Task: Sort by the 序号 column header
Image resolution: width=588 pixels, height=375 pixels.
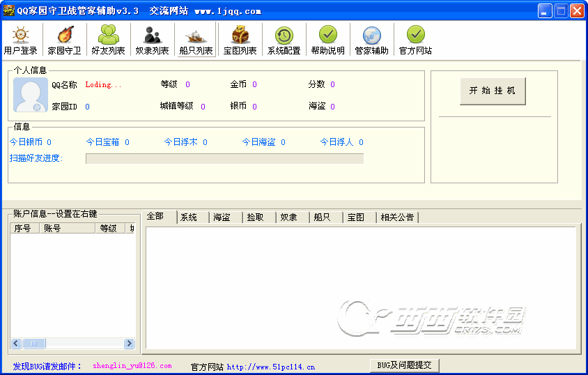Action: tap(25, 228)
